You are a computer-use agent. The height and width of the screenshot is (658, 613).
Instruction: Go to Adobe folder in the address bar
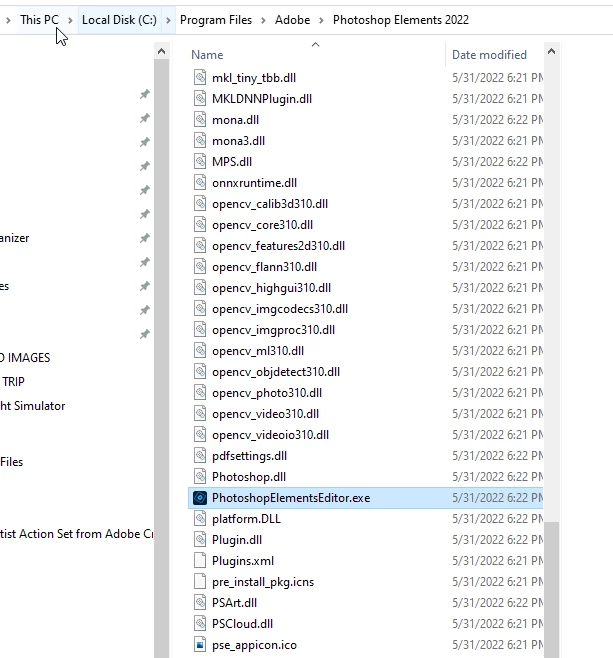pyautogui.click(x=292, y=20)
